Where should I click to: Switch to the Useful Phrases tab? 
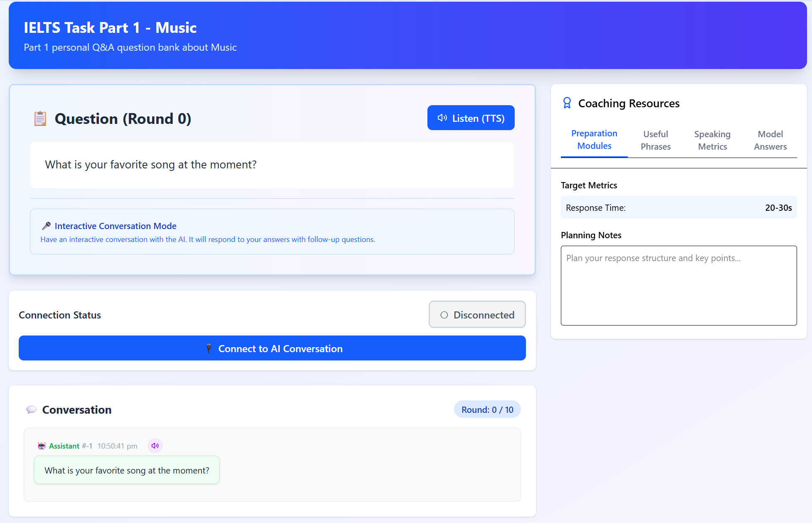pyautogui.click(x=655, y=140)
